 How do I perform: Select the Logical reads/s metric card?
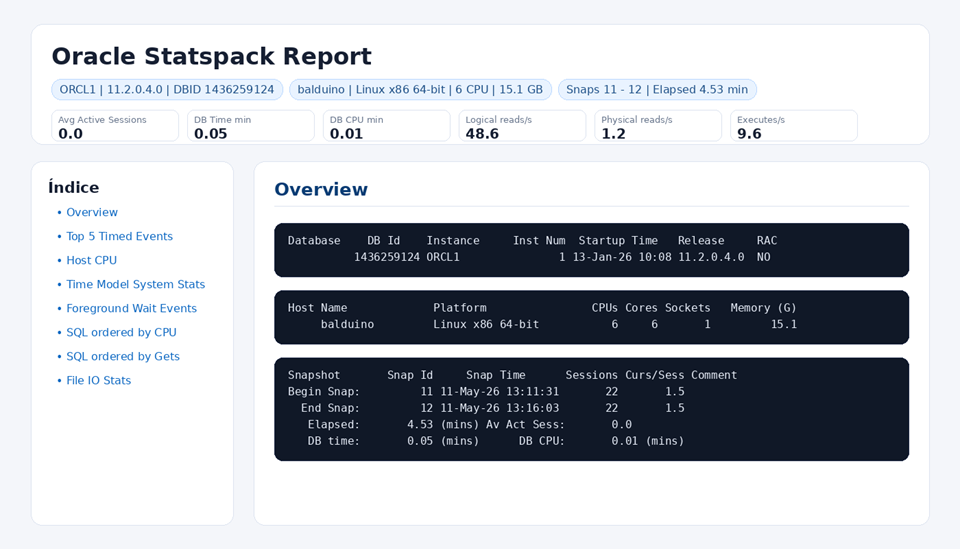click(522, 126)
